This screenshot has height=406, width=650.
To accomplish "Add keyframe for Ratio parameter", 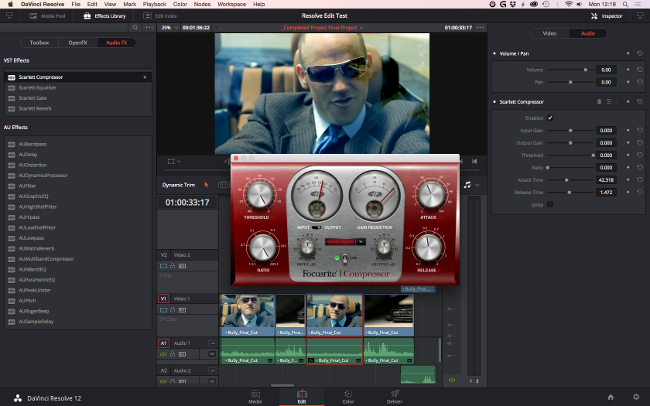I will 628,167.
